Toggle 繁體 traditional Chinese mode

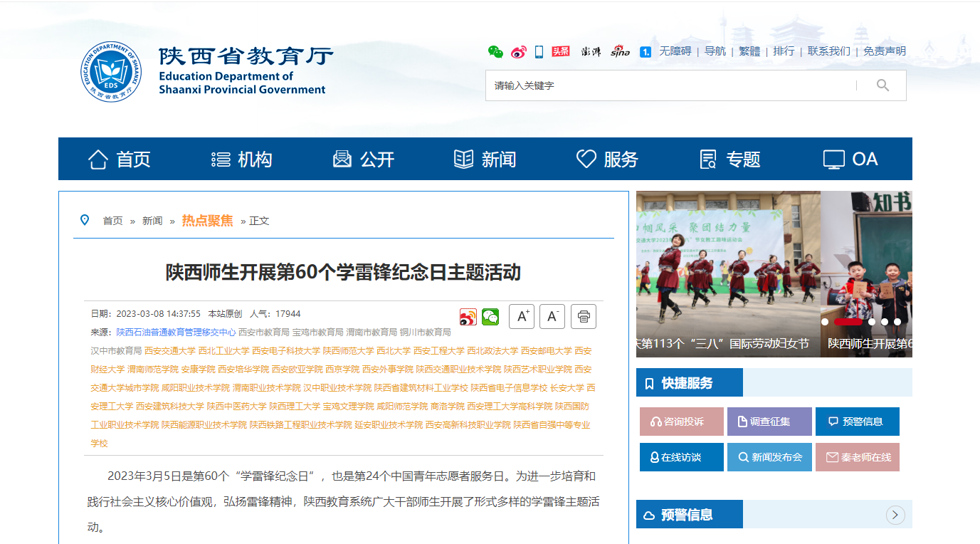(x=749, y=51)
